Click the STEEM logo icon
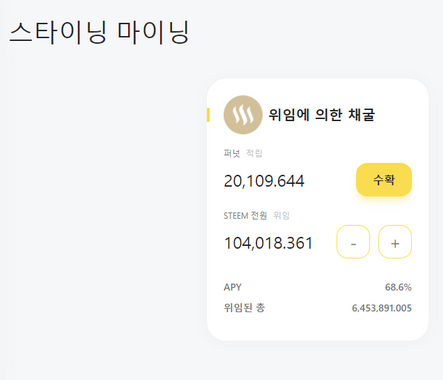The width and height of the screenshot is (443, 380). 243,115
